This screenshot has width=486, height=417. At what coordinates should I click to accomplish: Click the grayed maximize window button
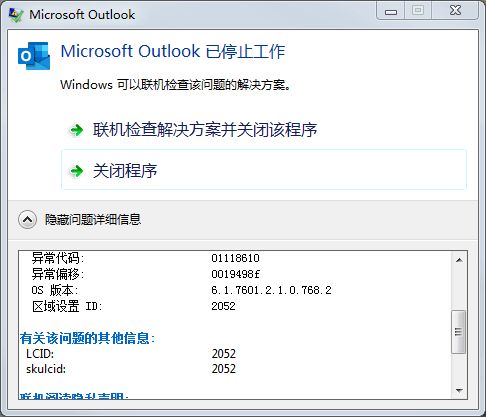418,10
